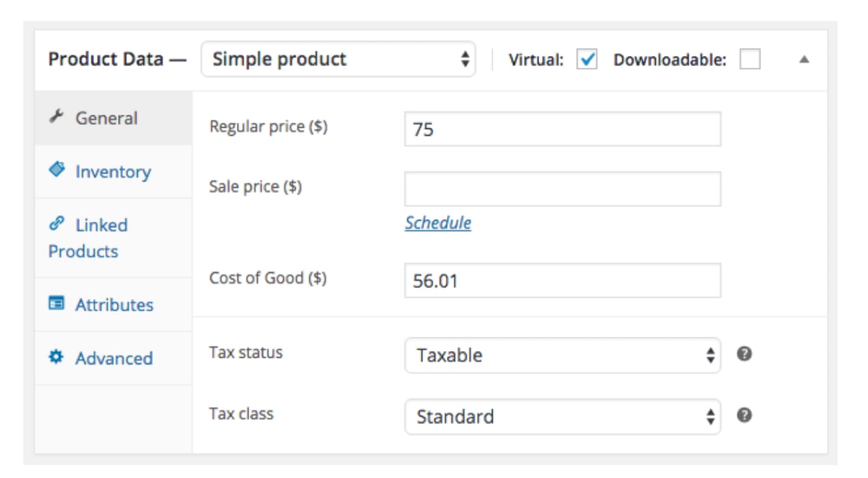Image resolution: width=868 pixels, height=478 pixels.
Task: Click the help icon next to Tax class
Action: (744, 415)
